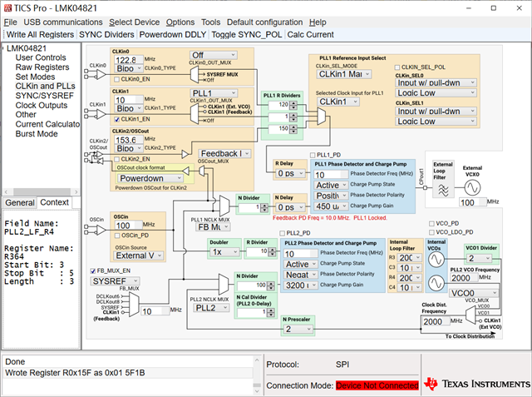Click the PLL1 NCLK MUX symbol
532x397 pixels.
(x=224, y=205)
